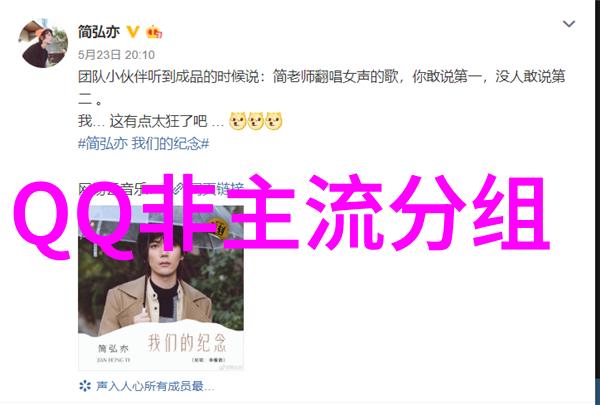Open 声入人心所有成员最… super topic
Viewport: 600px width, 405px height.
coord(155,386)
